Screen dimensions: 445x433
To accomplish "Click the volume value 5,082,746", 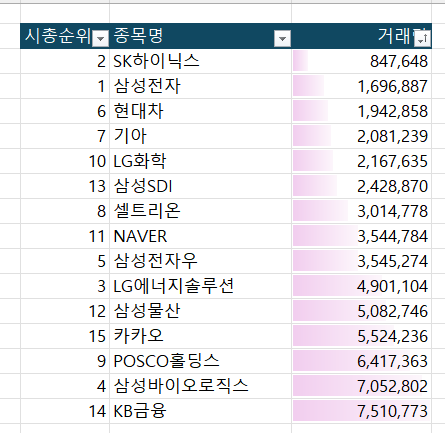I will coord(392,311).
